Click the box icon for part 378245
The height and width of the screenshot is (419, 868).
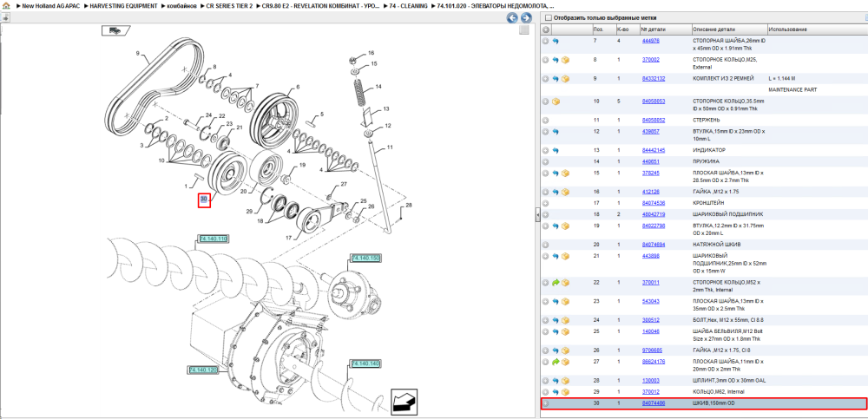(565, 173)
